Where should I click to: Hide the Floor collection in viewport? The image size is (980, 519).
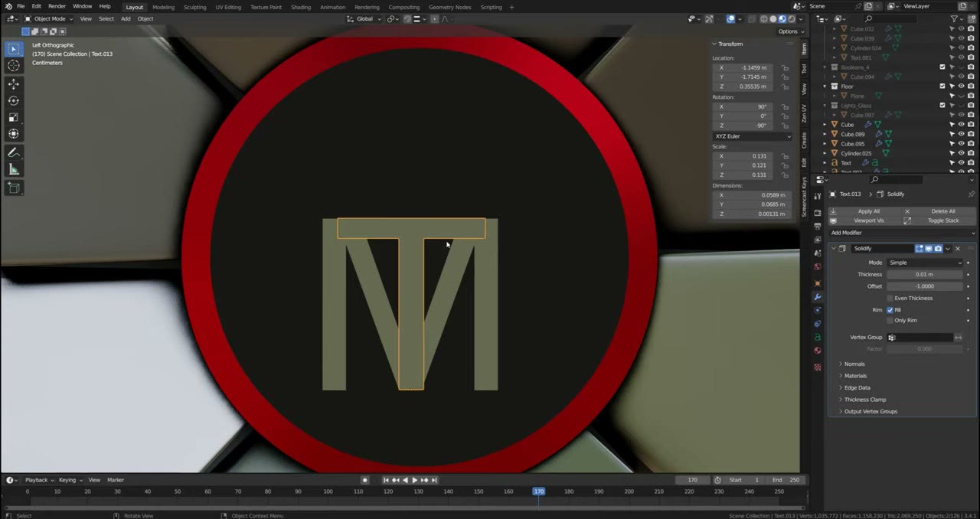click(961, 86)
